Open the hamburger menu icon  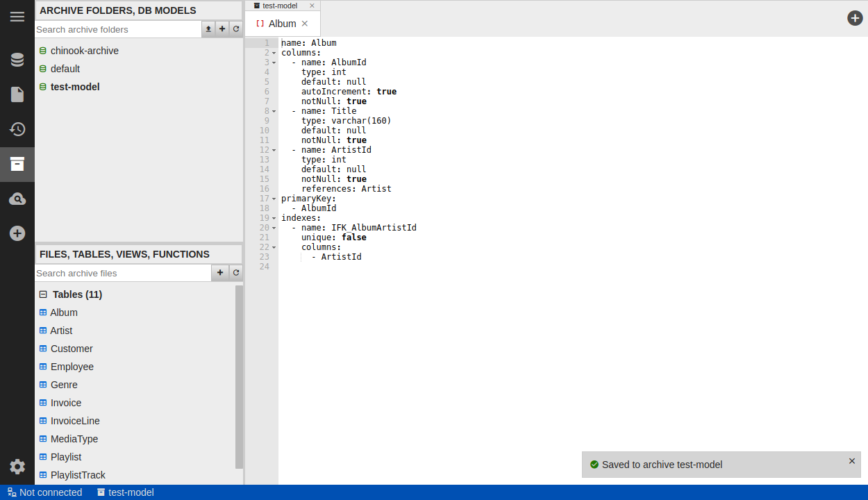point(17,17)
